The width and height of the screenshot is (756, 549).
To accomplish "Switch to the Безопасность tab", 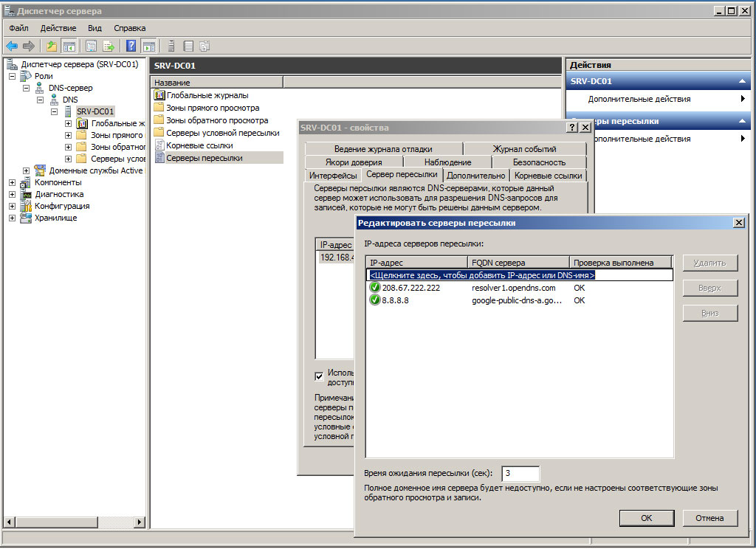I will coord(539,162).
